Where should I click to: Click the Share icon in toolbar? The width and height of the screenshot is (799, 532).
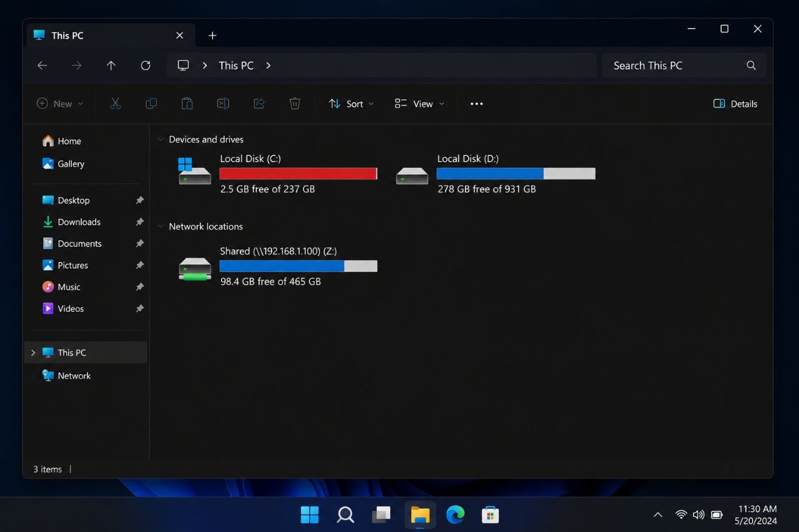point(259,104)
